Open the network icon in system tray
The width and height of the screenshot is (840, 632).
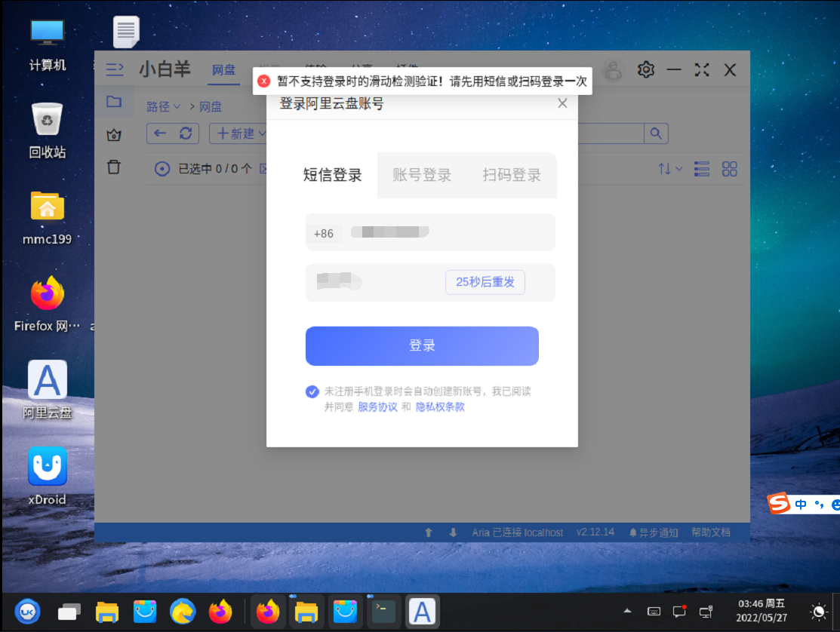point(706,612)
